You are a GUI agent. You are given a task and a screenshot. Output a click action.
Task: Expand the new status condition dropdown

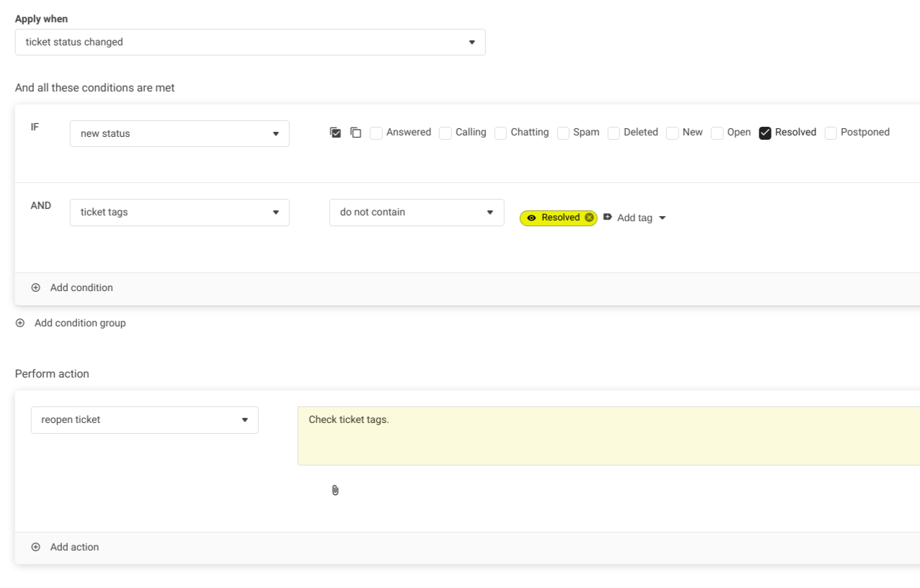tap(180, 133)
